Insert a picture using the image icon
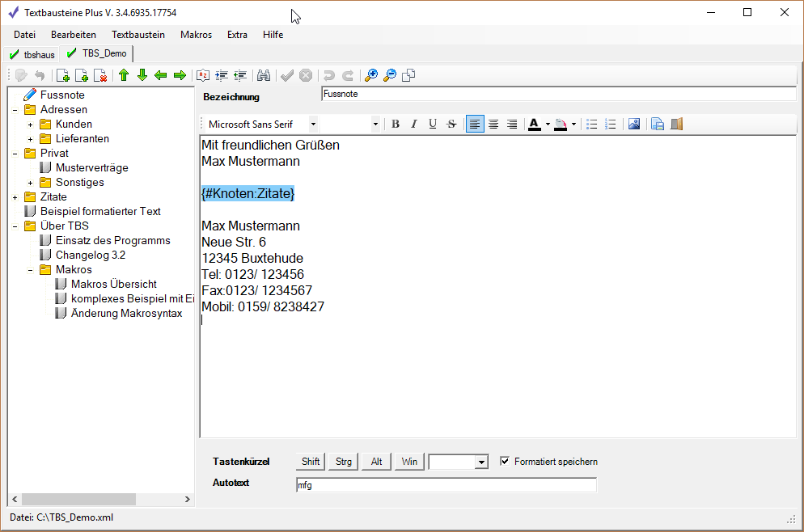Screen dimensions: 804x532 pyautogui.click(x=634, y=124)
